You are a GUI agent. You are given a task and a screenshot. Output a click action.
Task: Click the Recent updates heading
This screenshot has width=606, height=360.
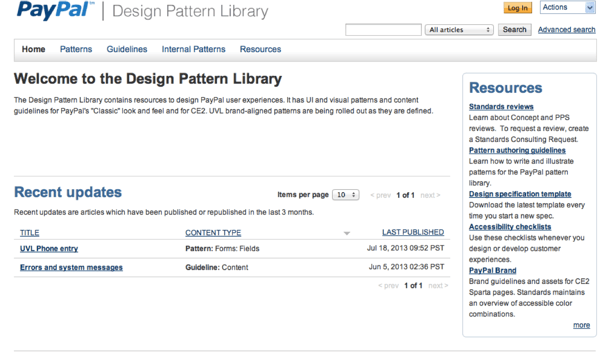click(x=68, y=192)
